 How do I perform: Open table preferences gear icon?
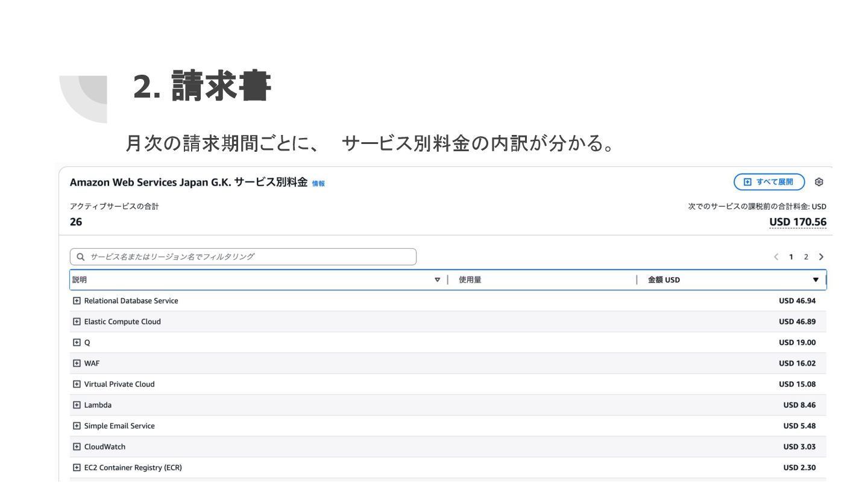[x=819, y=182]
